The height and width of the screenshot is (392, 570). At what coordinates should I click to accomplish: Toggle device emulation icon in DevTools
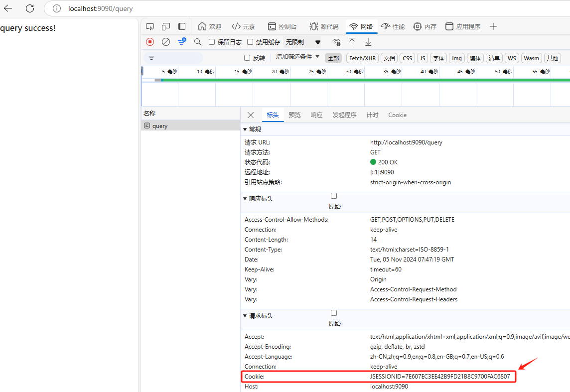166,26
